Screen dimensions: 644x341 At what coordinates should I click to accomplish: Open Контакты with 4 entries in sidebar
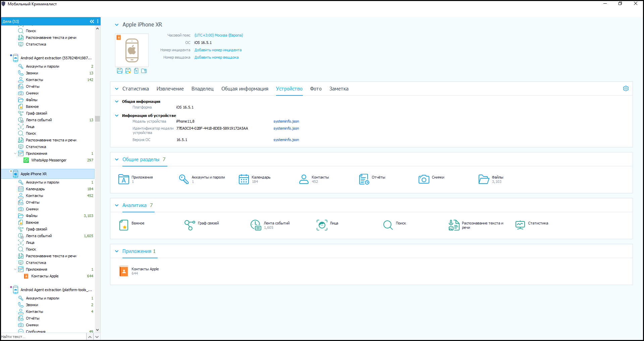(x=48, y=312)
